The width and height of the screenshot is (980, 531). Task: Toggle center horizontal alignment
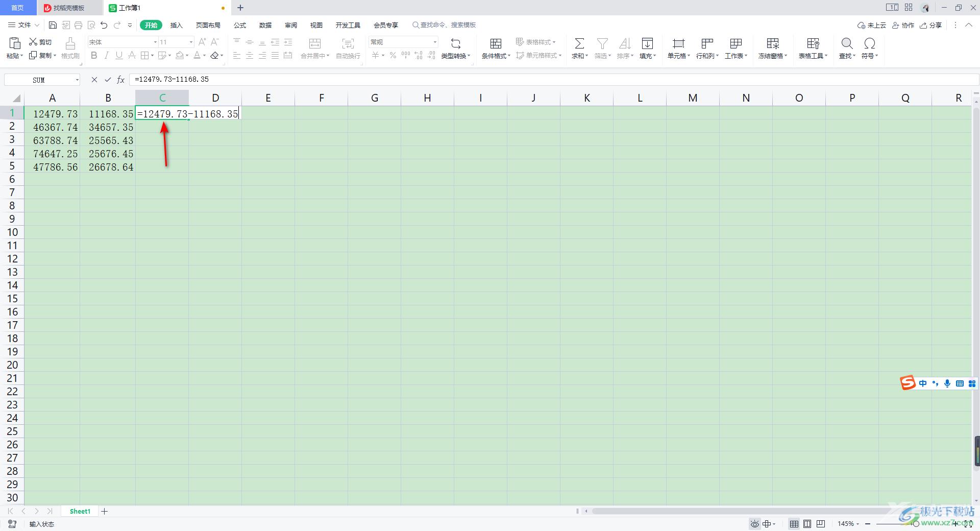pyautogui.click(x=250, y=55)
